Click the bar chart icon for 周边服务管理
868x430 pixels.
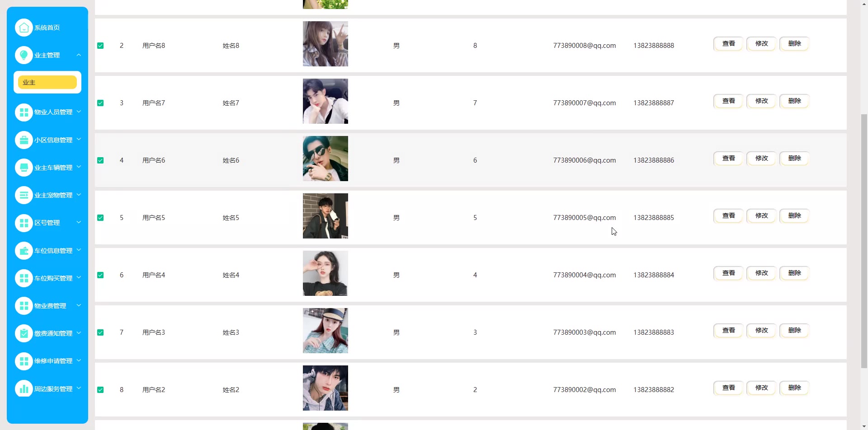click(x=24, y=388)
